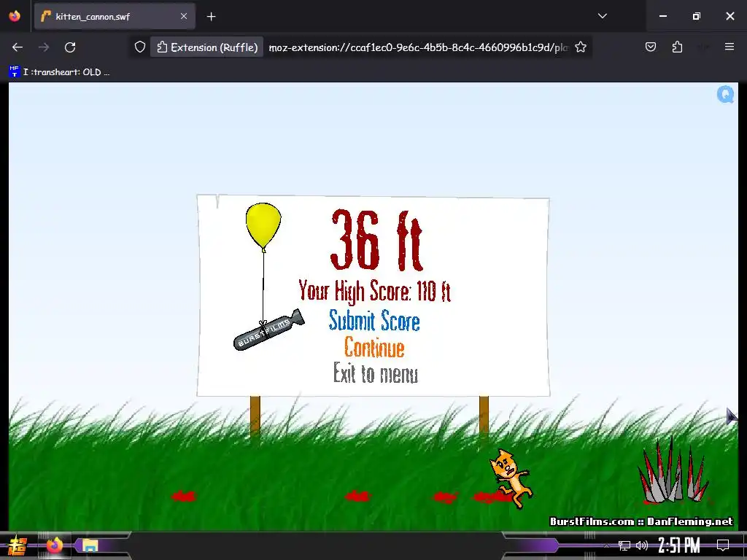Bookmark this page with the star icon
Screen dimensions: 747x560
pos(580,47)
